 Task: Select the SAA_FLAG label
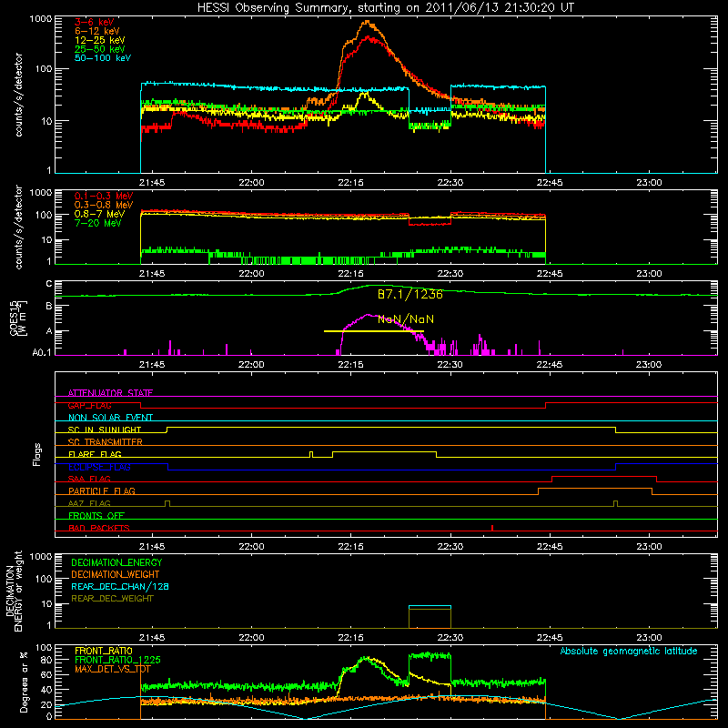point(89,480)
